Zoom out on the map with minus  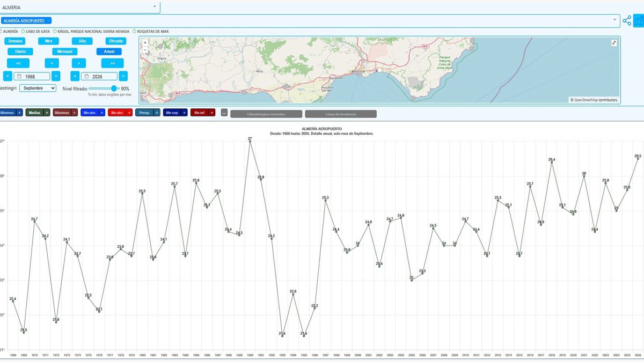pyautogui.click(x=145, y=49)
